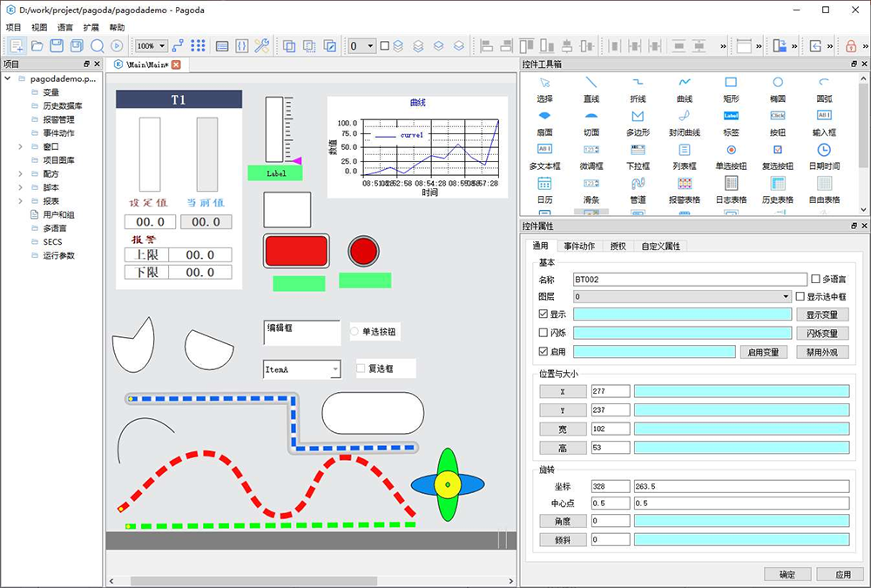Image resolution: width=871 pixels, height=588 pixels.
Task: Open the 扩展 menu
Action: (91, 27)
